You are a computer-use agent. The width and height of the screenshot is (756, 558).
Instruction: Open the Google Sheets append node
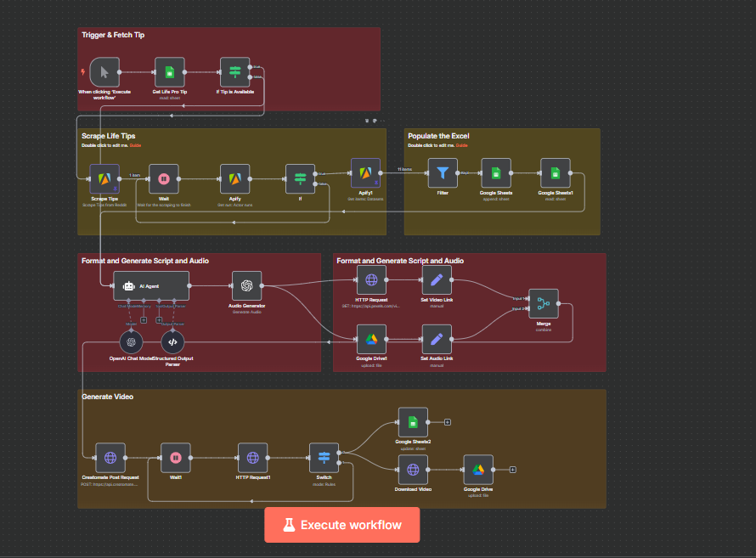click(x=495, y=173)
